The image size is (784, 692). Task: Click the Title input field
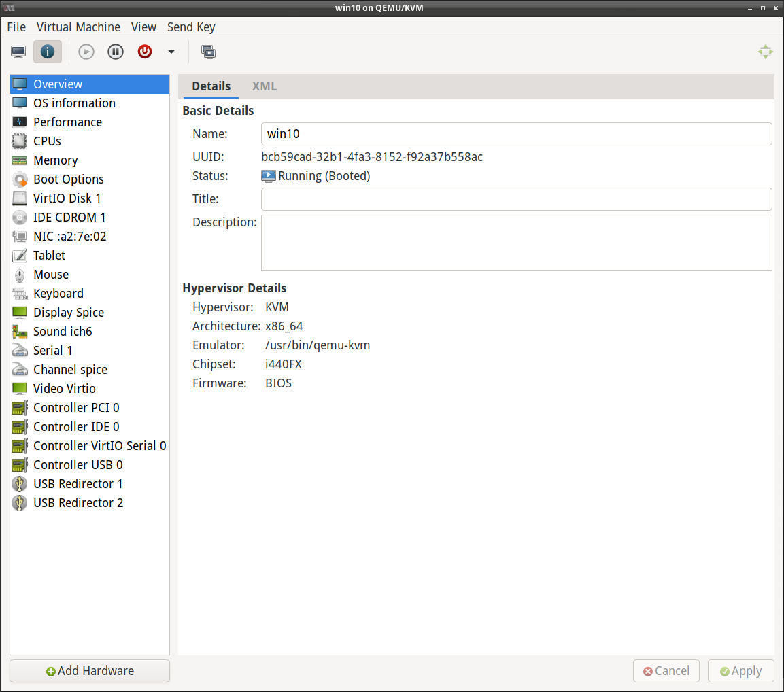click(517, 199)
